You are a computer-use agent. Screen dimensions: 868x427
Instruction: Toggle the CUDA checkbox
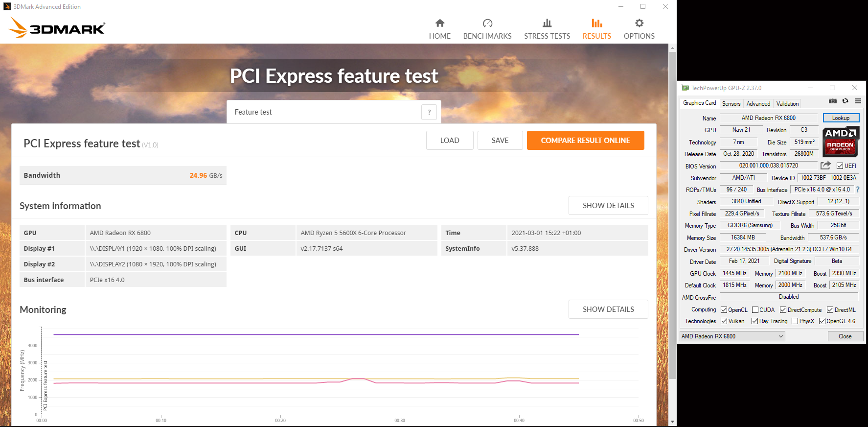tap(755, 310)
